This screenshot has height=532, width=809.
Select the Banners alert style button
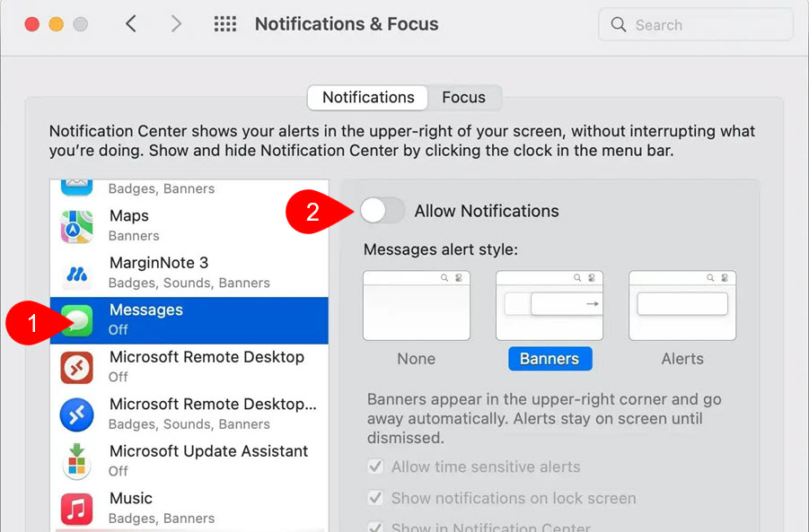point(550,358)
